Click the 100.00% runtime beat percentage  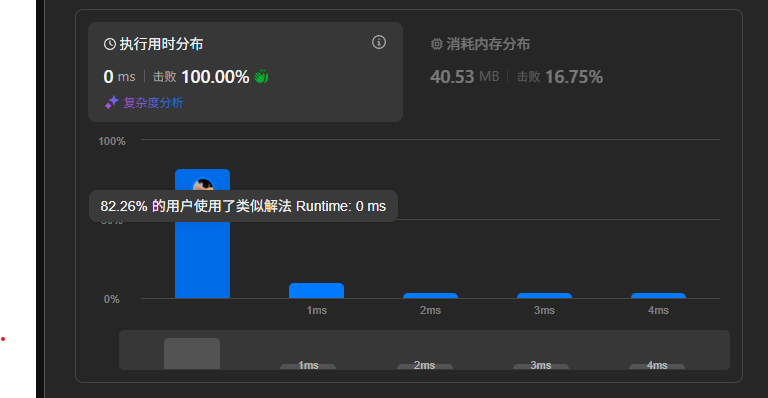point(215,77)
